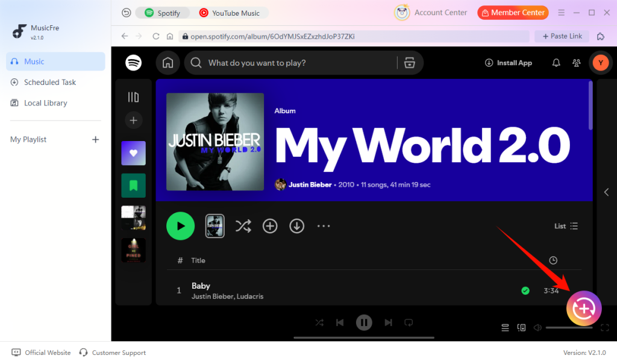Viewport: 617px width, 364px height.
Task: Click the floating add-to-convert button
Action: pos(584,309)
